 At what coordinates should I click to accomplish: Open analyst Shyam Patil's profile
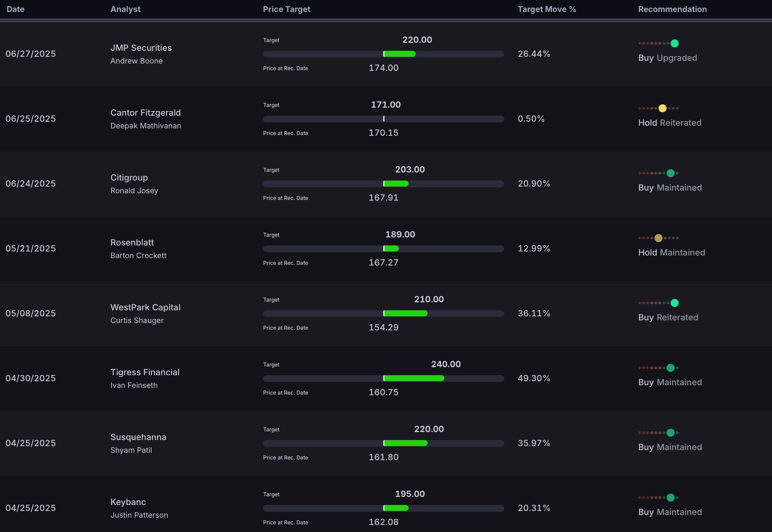[131, 450]
